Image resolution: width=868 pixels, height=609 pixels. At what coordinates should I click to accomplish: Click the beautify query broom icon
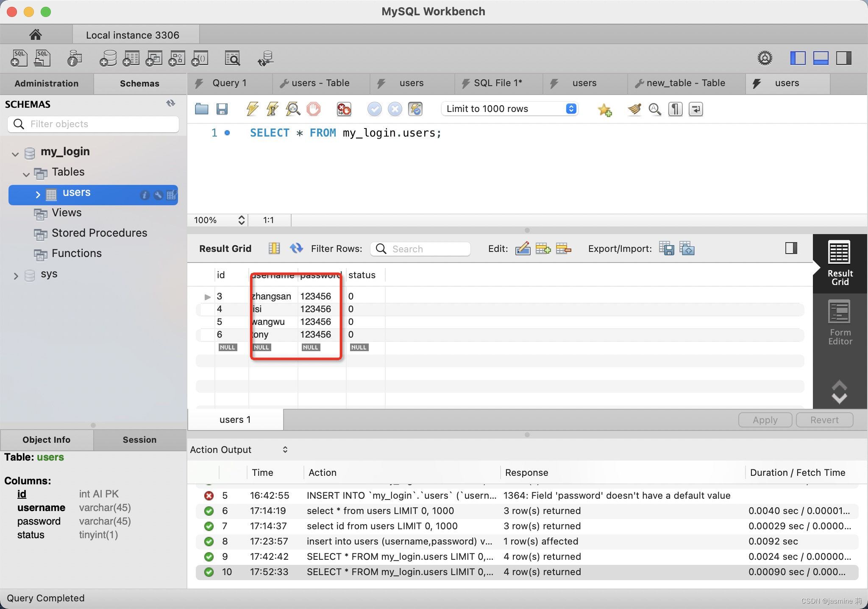(634, 109)
